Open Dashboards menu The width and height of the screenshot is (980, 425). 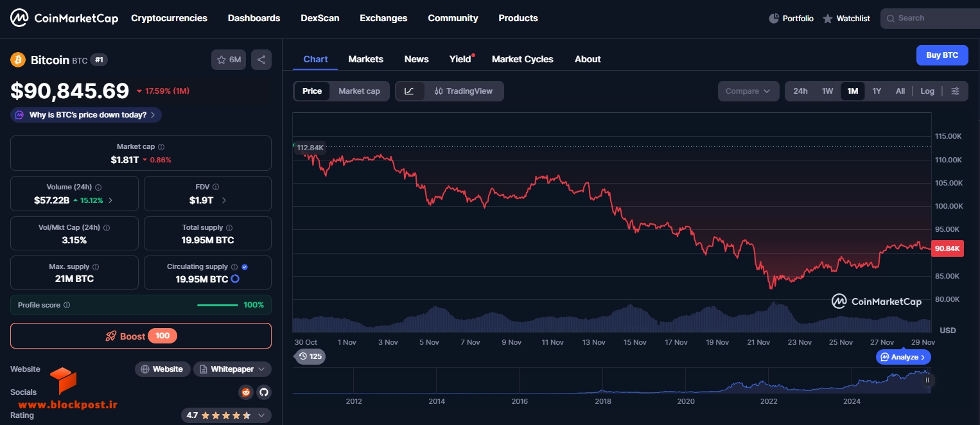(x=254, y=18)
